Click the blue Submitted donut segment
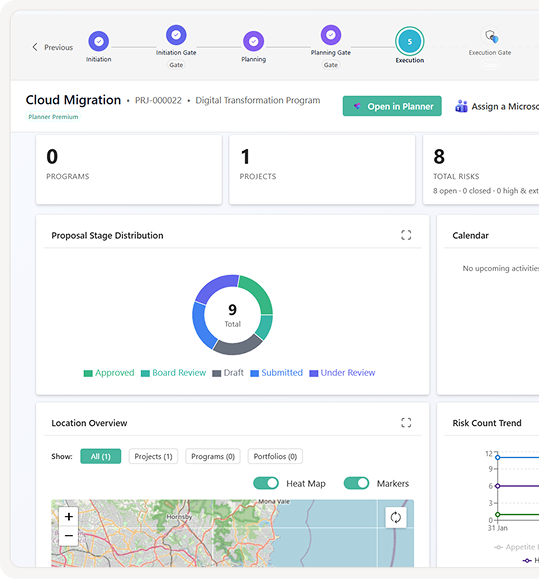 pyautogui.click(x=201, y=327)
